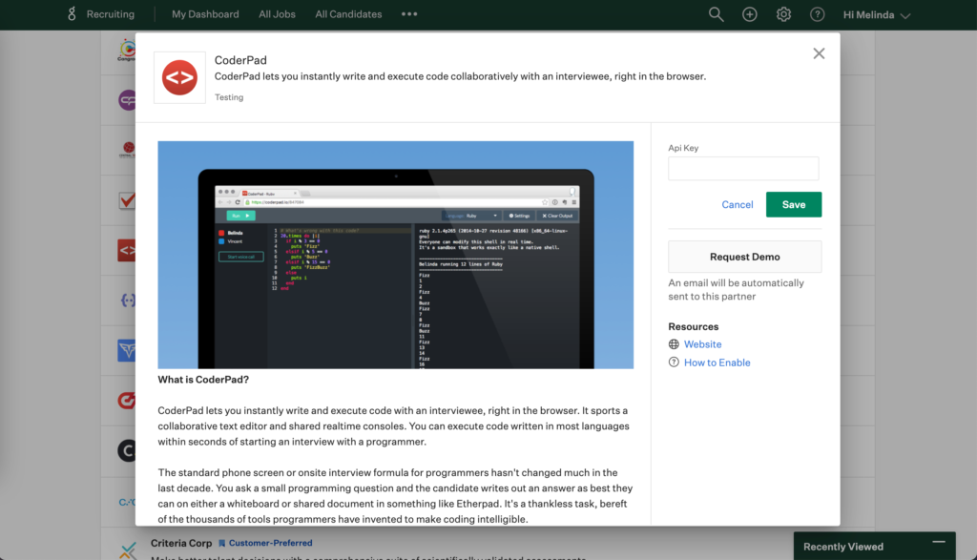977x560 pixels.
Task: Save the API key
Action: 794,204
